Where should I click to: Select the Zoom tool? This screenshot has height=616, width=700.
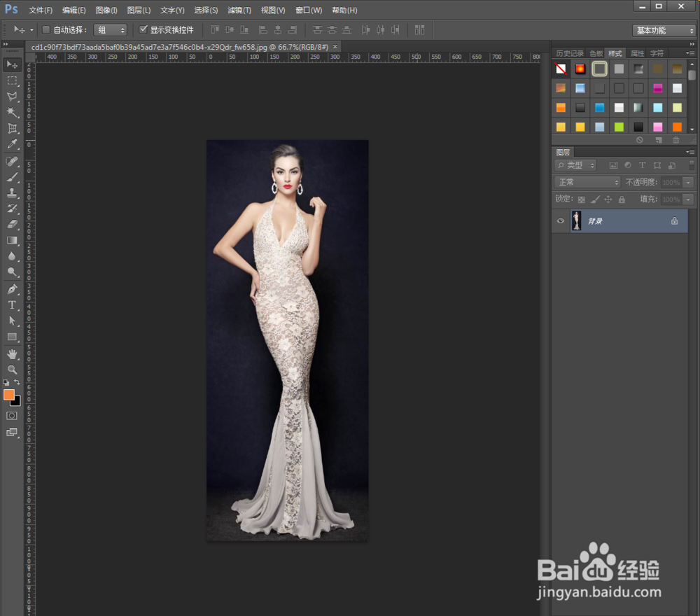click(x=12, y=370)
